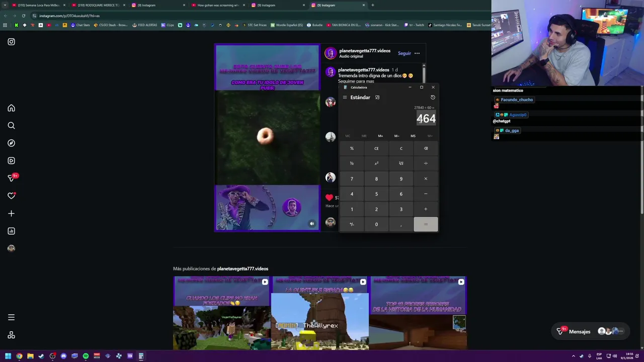Click the divide key in Calculator
This screenshot has width=644, height=362.
coord(426,163)
